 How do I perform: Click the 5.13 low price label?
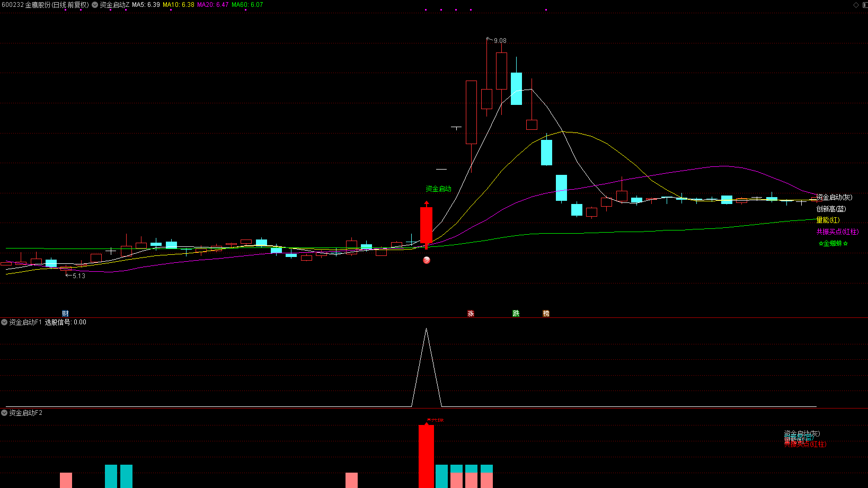click(x=79, y=276)
